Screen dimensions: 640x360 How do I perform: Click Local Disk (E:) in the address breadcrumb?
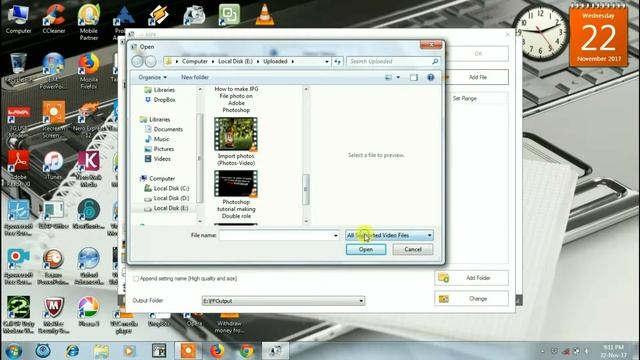coord(235,61)
